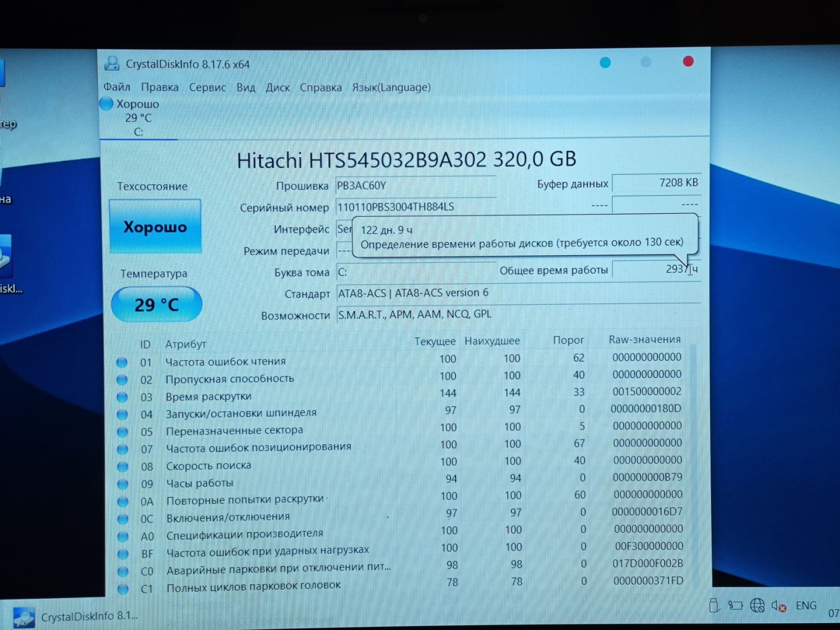Click status icon of Полных циклов парковок головок row

coord(123,589)
